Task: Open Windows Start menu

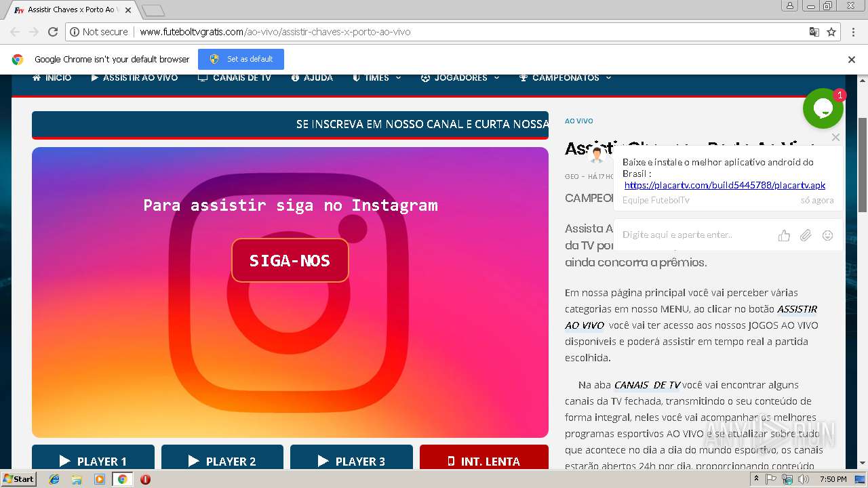Action: tap(19, 479)
